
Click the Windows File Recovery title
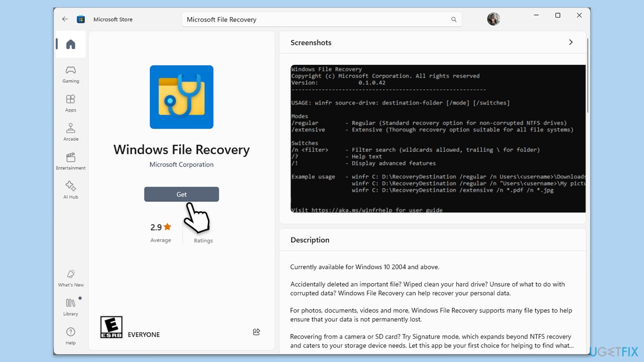(x=182, y=150)
